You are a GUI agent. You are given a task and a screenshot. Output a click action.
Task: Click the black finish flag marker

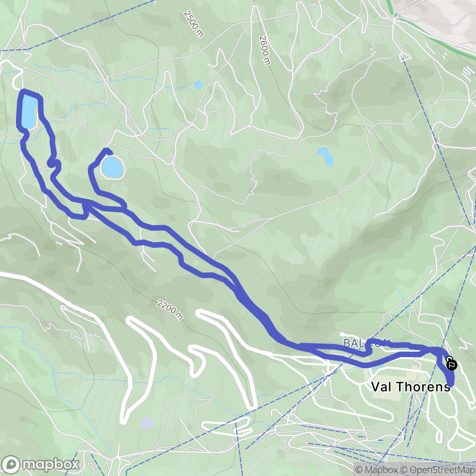(452, 364)
